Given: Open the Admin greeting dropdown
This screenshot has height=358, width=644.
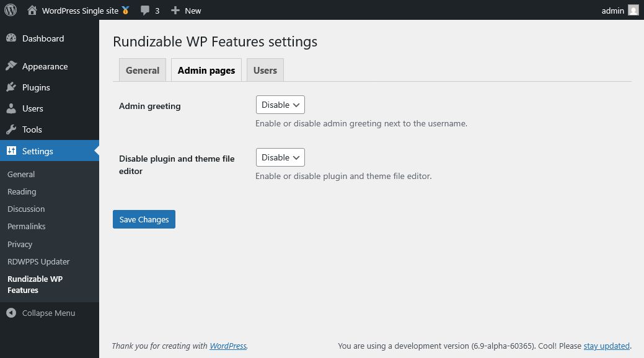Looking at the screenshot, I should coord(280,105).
